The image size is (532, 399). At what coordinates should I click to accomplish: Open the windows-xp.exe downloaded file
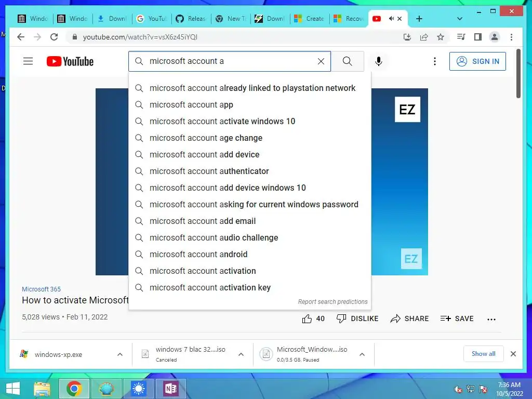(x=58, y=354)
